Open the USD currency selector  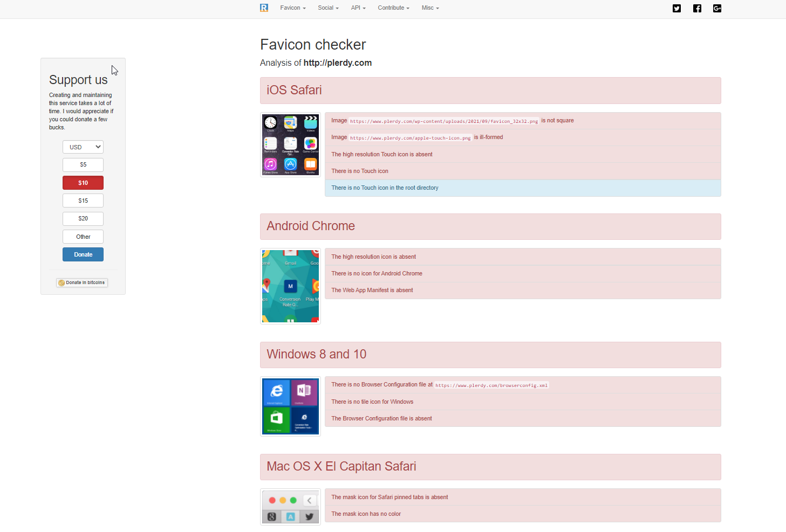(x=83, y=147)
